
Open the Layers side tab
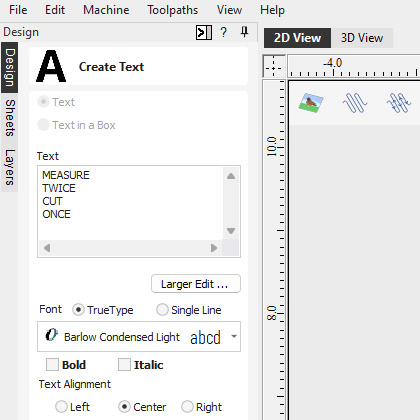(10, 167)
